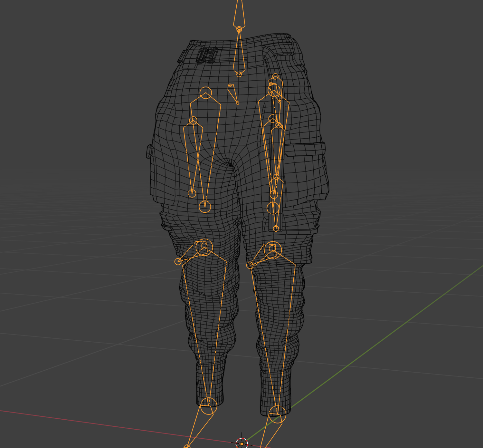
Task: Select the thinner thigh bone of the left leg
Action: [x=193, y=157]
